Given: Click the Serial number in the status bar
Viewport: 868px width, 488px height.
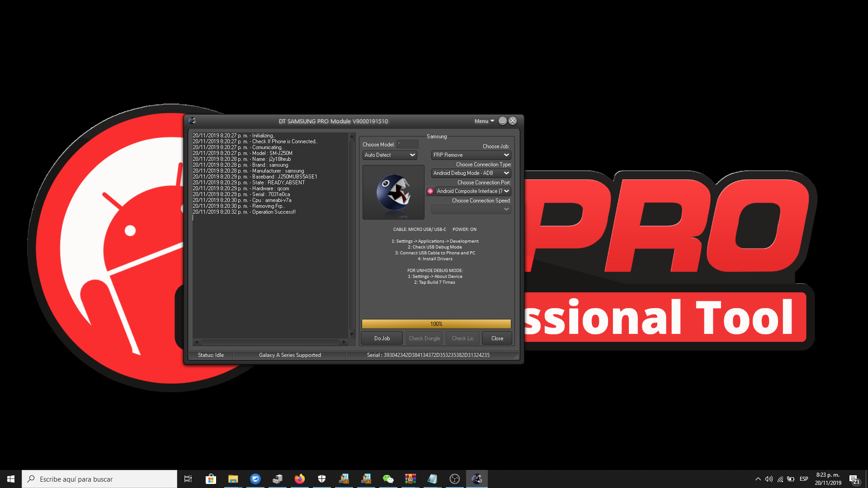Looking at the screenshot, I should tap(428, 355).
